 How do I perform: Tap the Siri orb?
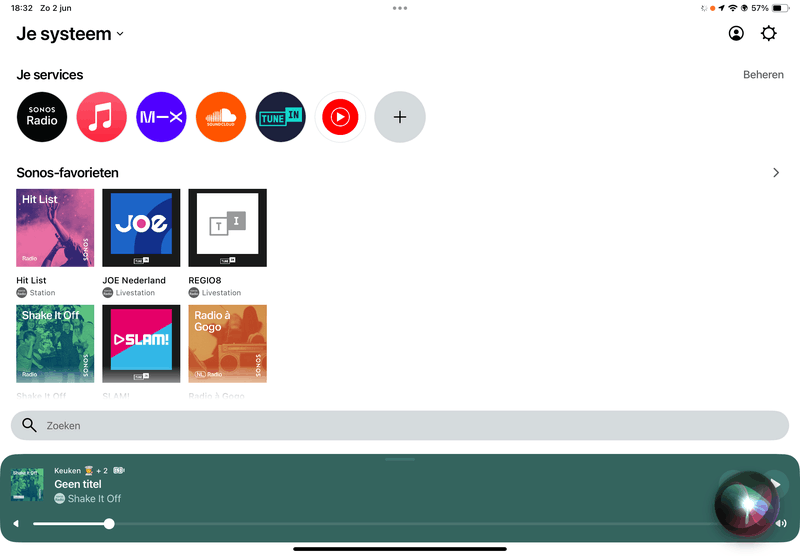(x=747, y=503)
